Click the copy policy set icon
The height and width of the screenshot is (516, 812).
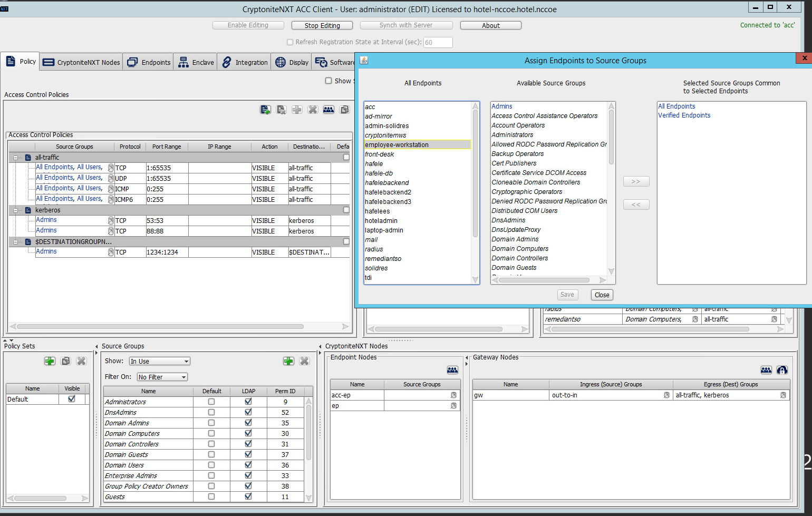click(65, 361)
